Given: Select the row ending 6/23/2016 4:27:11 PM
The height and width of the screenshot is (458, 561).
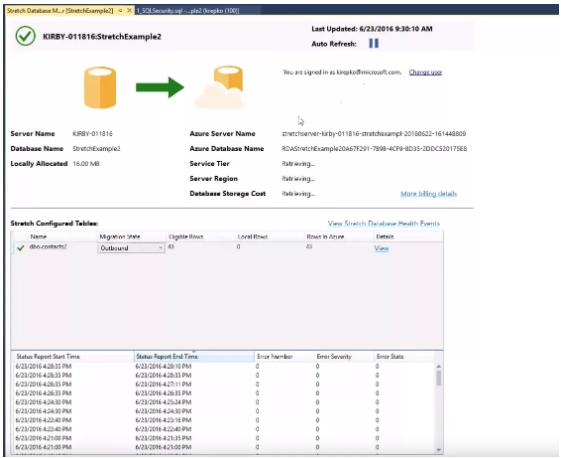Looking at the screenshot, I should tap(224, 384).
